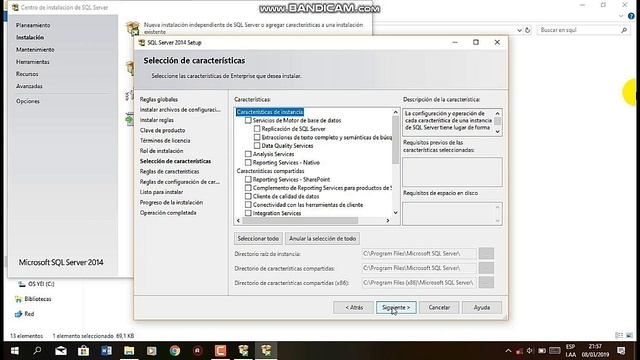Check Reporting Services - Nativo
This screenshot has width=640, height=360.
pos(248,162)
